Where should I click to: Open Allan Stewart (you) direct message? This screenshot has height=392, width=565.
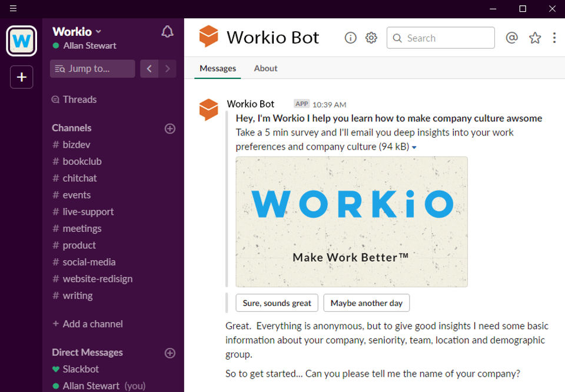pyautogui.click(x=99, y=386)
